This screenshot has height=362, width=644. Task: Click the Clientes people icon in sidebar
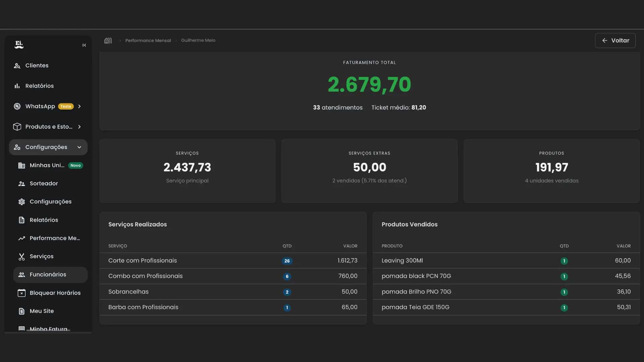17,65
